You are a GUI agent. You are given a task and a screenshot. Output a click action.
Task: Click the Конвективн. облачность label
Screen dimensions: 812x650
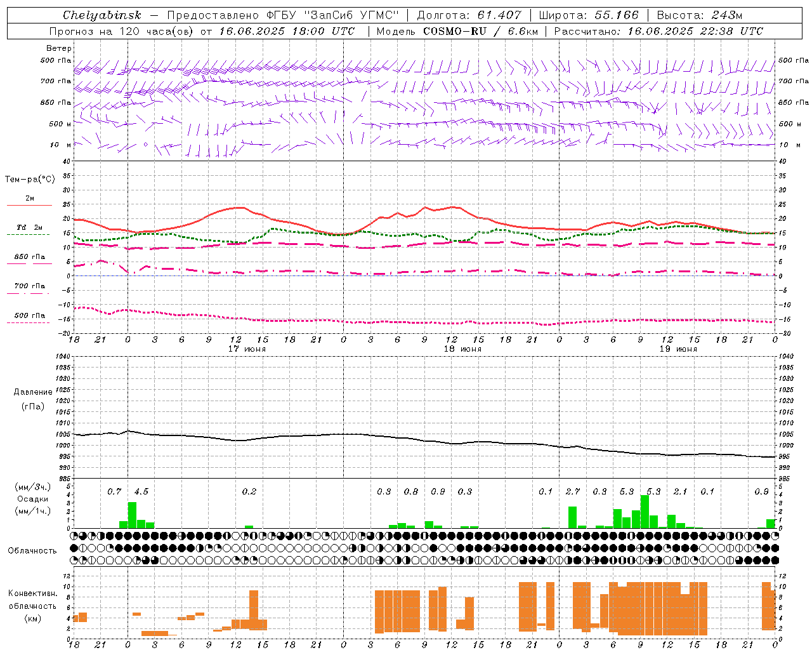click(32, 600)
